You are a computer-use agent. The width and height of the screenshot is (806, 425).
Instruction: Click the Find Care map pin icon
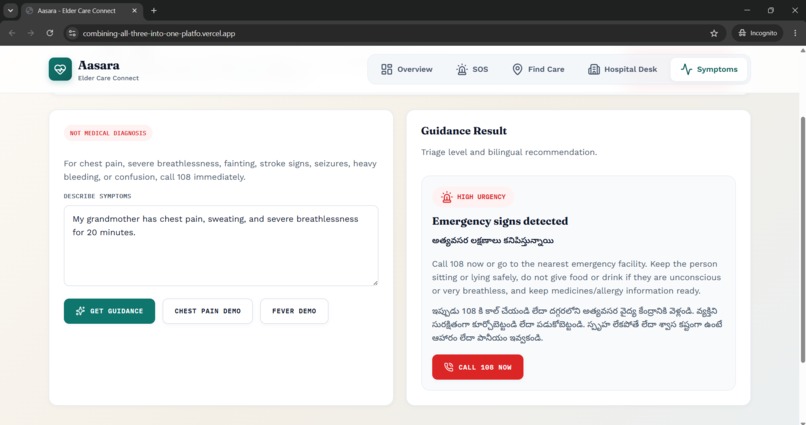pos(518,69)
